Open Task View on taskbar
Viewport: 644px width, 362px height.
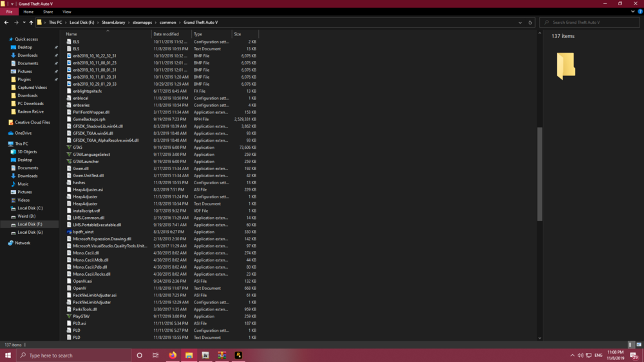156,356
